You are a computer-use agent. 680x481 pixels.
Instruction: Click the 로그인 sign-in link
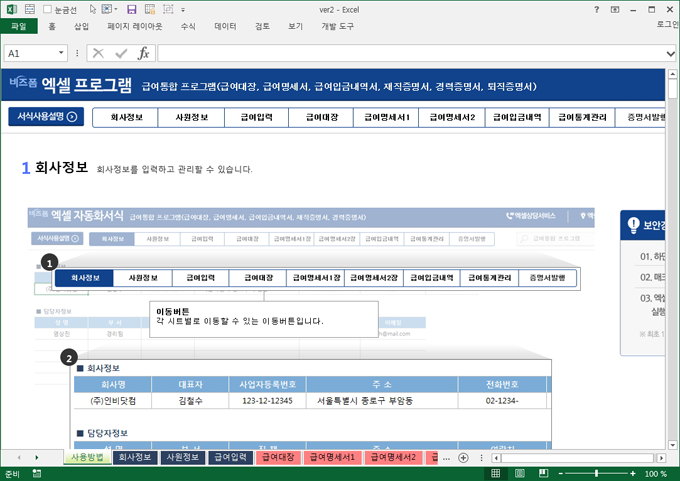[x=667, y=24]
